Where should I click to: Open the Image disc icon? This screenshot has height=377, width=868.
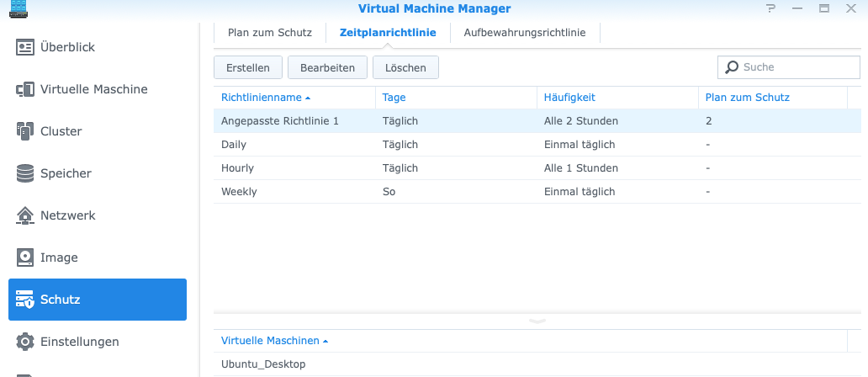[x=25, y=258]
